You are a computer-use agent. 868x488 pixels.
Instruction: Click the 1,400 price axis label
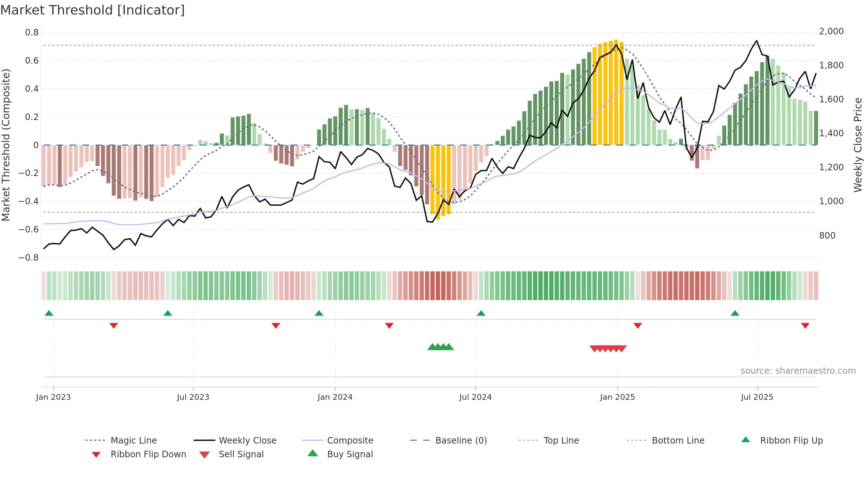coord(831,133)
